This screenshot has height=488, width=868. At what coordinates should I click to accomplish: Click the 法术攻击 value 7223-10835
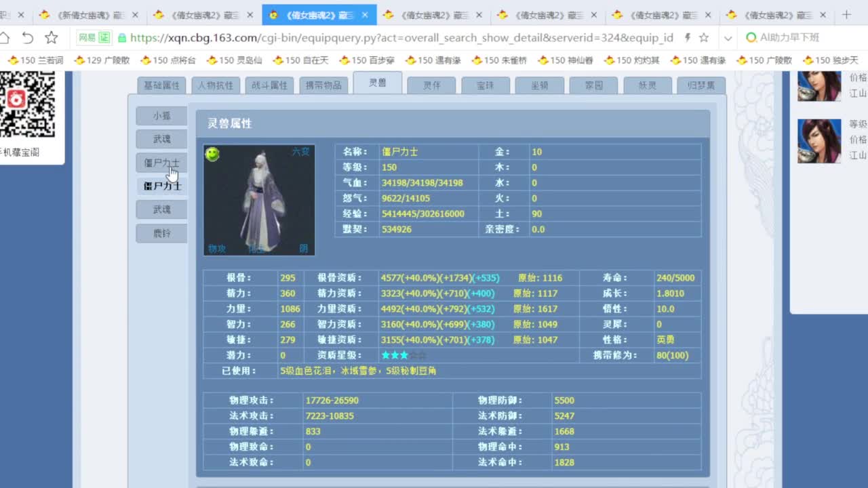[330, 416]
